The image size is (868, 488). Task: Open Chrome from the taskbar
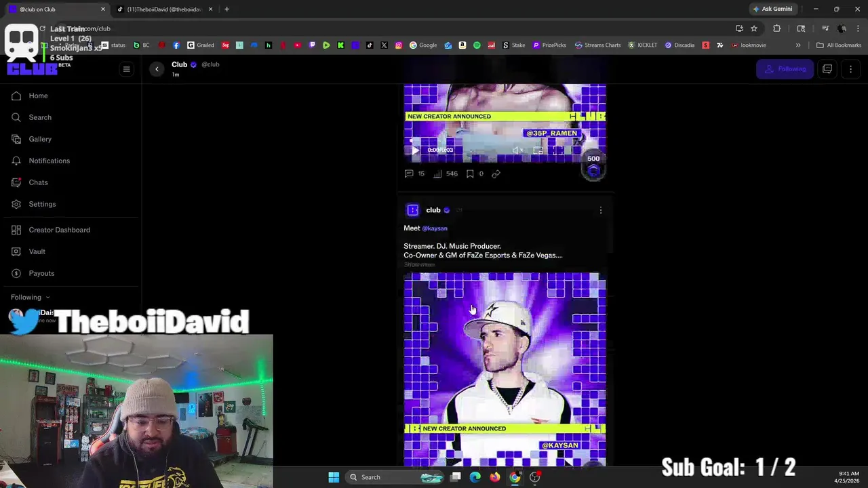(515, 477)
